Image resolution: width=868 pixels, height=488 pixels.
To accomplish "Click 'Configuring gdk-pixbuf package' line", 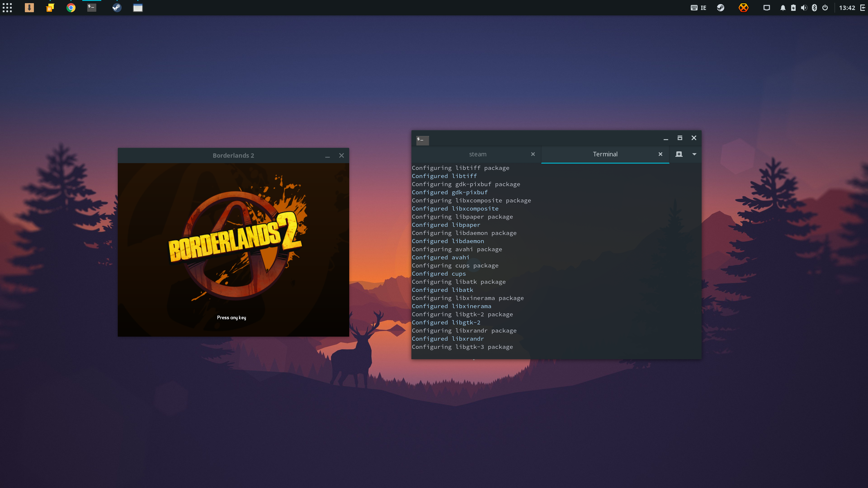I will [x=466, y=184].
